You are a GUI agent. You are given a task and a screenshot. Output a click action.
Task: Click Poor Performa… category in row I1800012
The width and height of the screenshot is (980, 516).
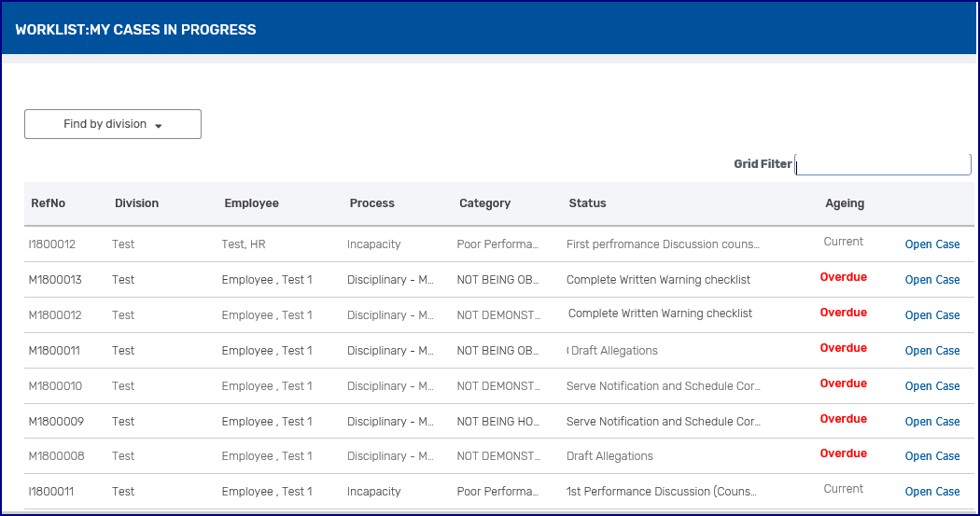(x=497, y=244)
